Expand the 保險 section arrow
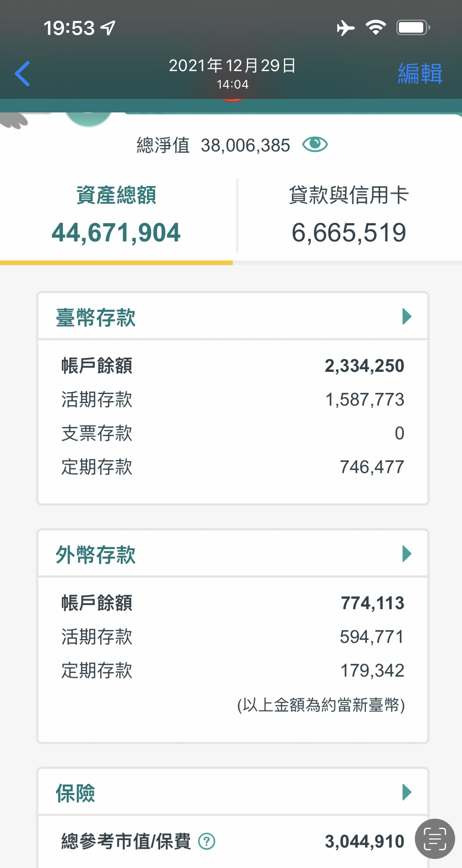The width and height of the screenshot is (462, 868). point(407,792)
